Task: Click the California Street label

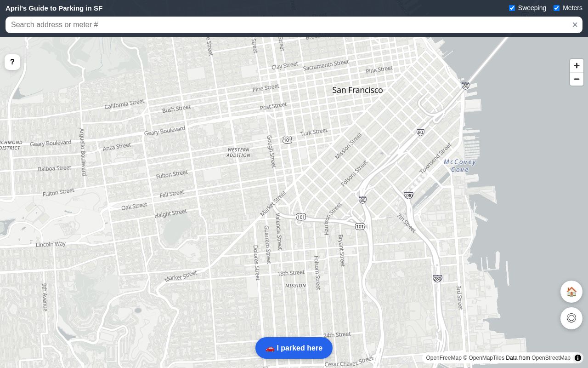Action: (124, 104)
